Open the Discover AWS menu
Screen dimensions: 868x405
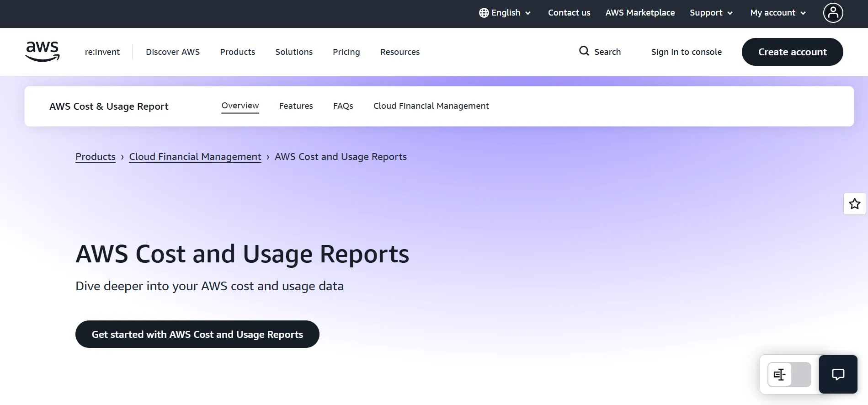click(173, 52)
